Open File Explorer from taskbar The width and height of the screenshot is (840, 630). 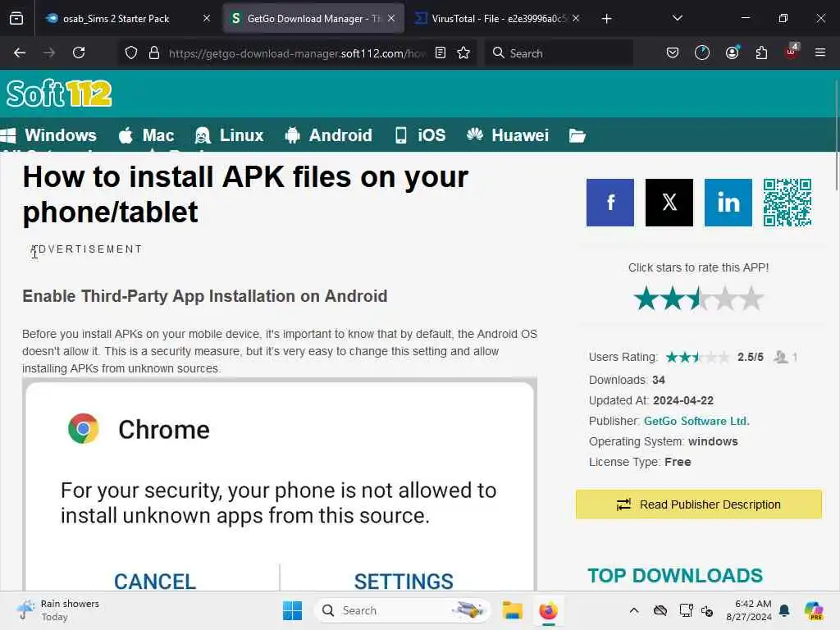(512, 610)
